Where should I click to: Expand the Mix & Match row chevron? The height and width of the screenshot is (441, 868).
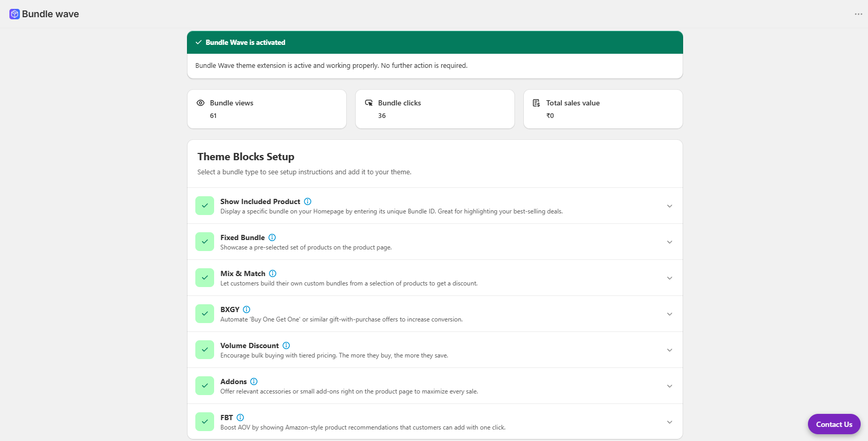(x=670, y=278)
